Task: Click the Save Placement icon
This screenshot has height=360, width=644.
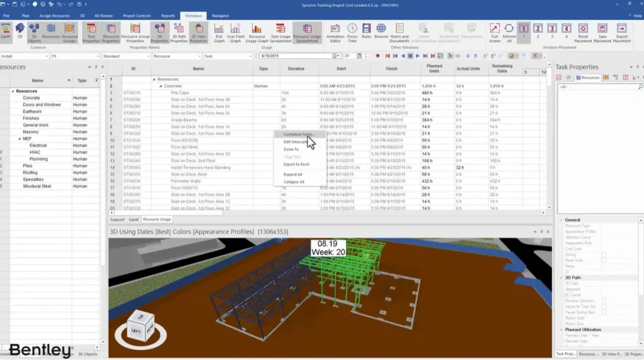Action: (x=602, y=33)
